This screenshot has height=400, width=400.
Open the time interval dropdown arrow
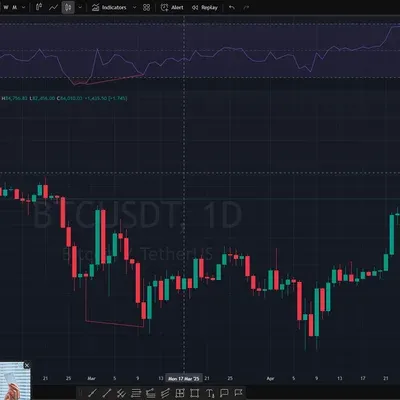[x=23, y=7]
